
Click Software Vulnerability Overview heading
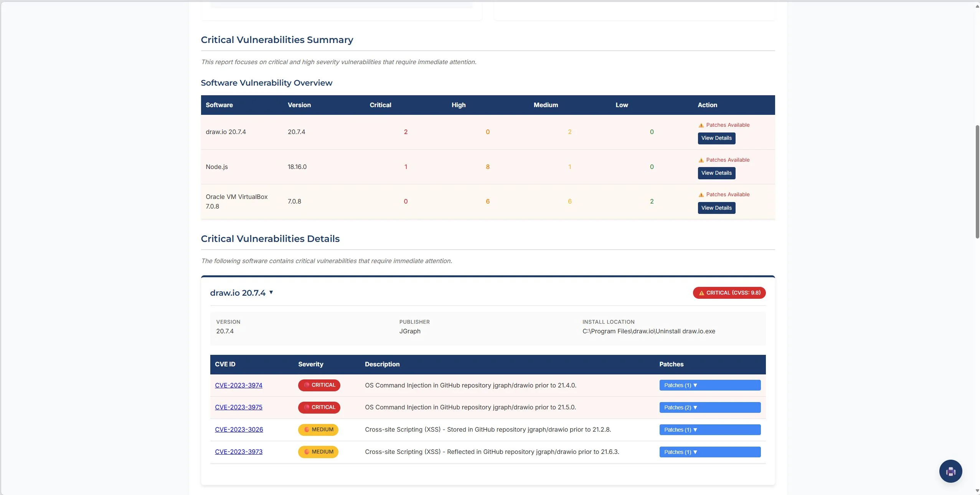[267, 83]
